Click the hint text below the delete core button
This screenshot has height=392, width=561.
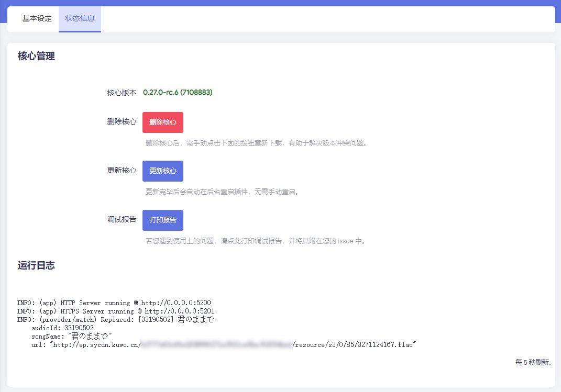tap(257, 143)
